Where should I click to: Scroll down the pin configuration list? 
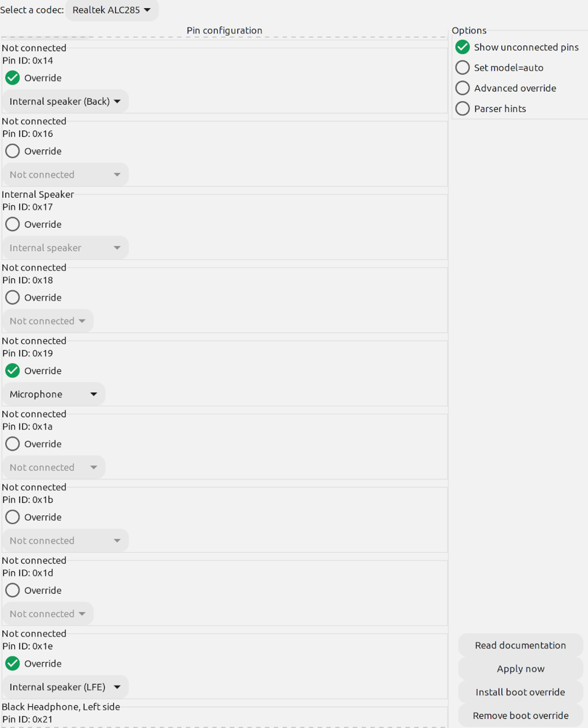pos(449,720)
